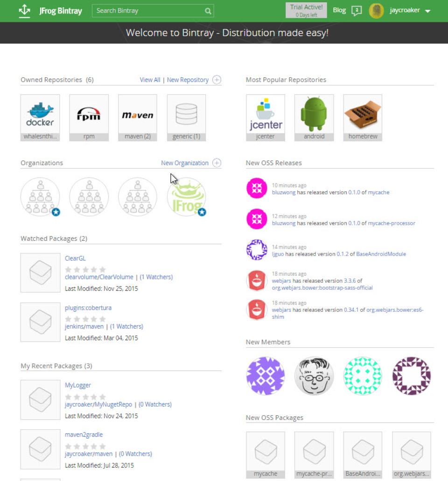
Task: Click version 0.34.1 link
Action: tap(351, 310)
